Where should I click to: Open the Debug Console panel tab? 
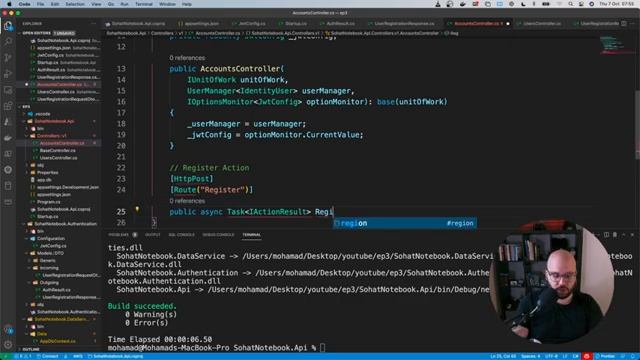pyautogui.click(x=218, y=235)
